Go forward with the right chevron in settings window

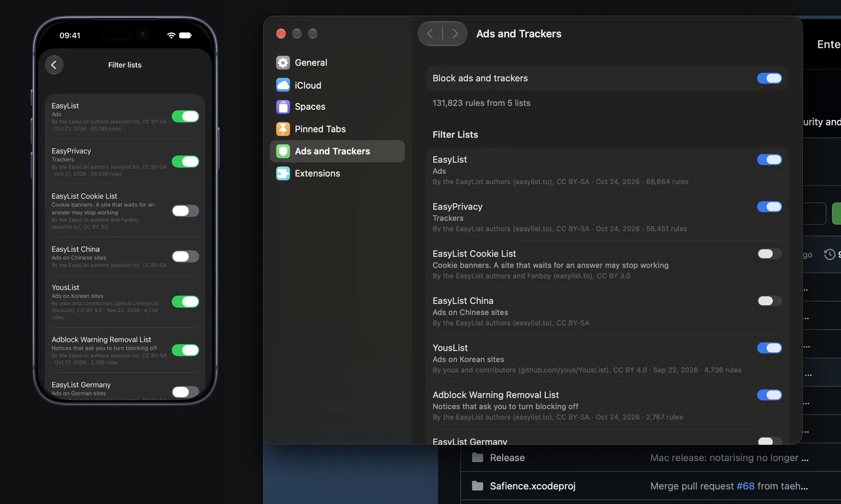[x=455, y=34]
